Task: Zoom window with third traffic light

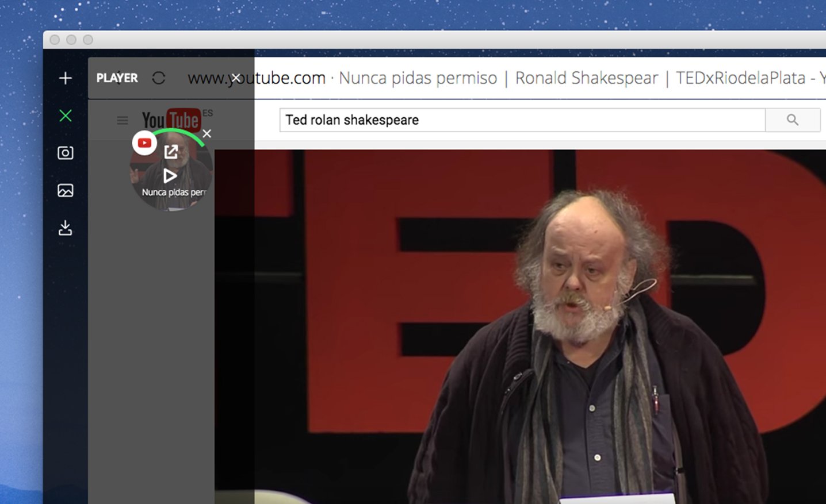Action: [x=88, y=40]
